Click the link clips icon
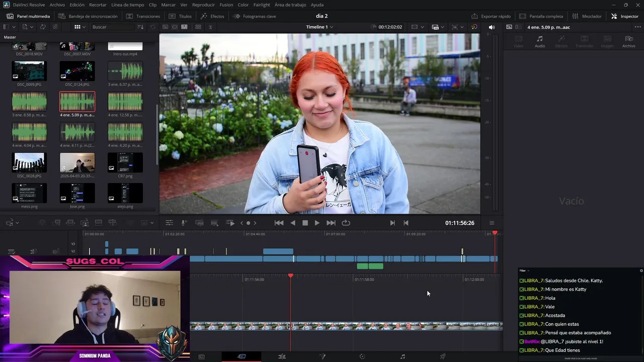Image resolution: width=644 pixels, height=362 pixels. [x=55, y=27]
